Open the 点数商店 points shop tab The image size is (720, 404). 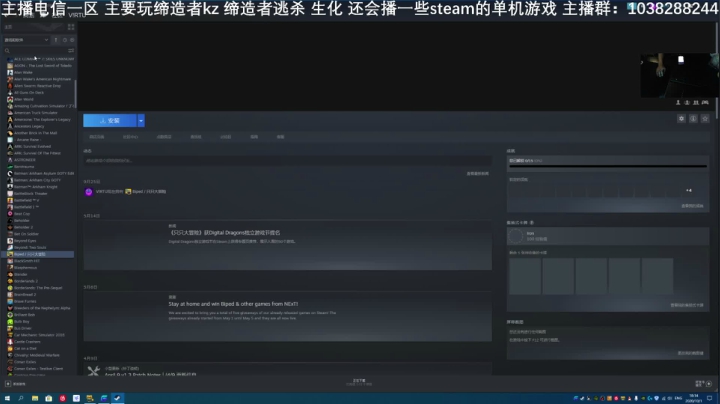[x=164, y=137]
